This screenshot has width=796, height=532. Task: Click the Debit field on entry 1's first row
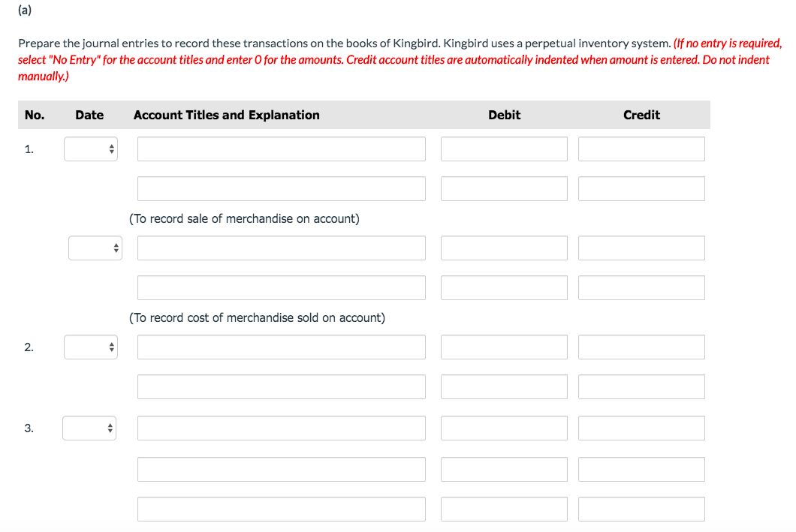(x=504, y=149)
